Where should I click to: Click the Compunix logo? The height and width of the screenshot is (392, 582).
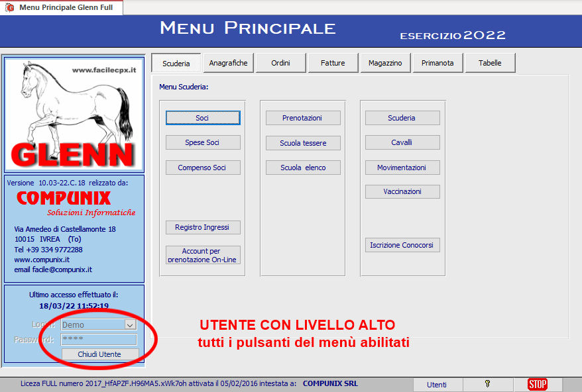tap(64, 198)
